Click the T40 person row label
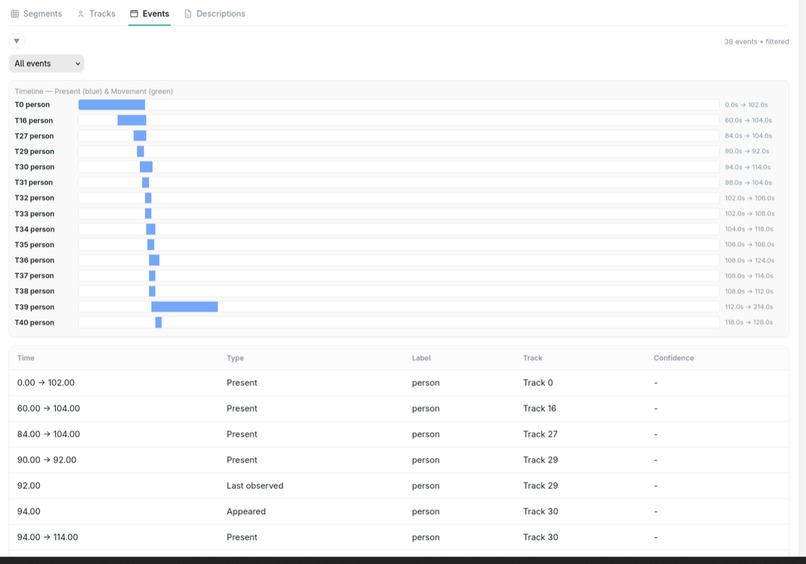Image resolution: width=806 pixels, height=564 pixels. point(34,322)
